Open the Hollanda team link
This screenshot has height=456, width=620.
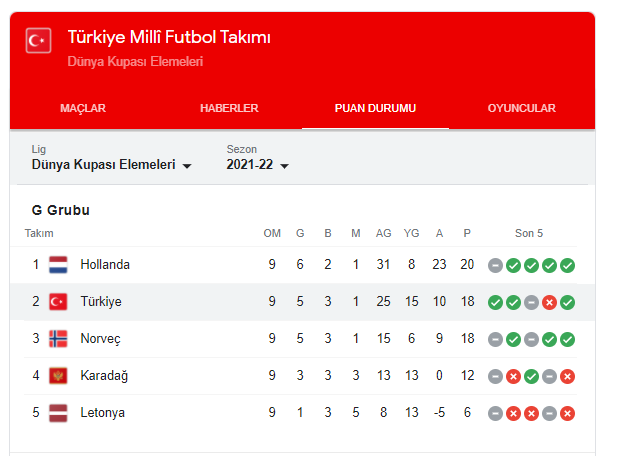105,265
